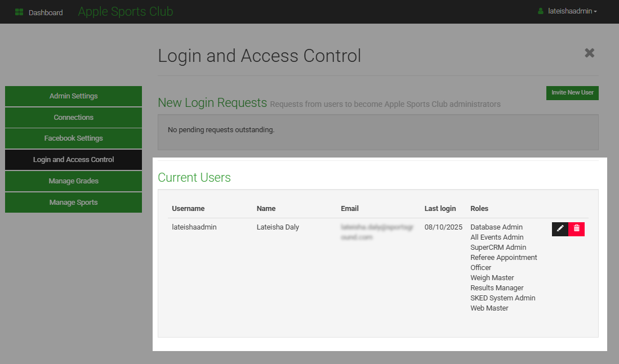The height and width of the screenshot is (364, 619).
Task: Click the Last login column header
Action: 440,209
